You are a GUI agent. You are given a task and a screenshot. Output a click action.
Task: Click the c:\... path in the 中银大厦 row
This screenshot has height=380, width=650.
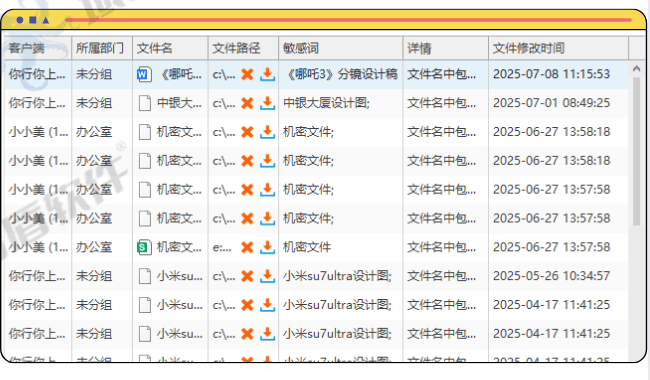tap(224, 104)
